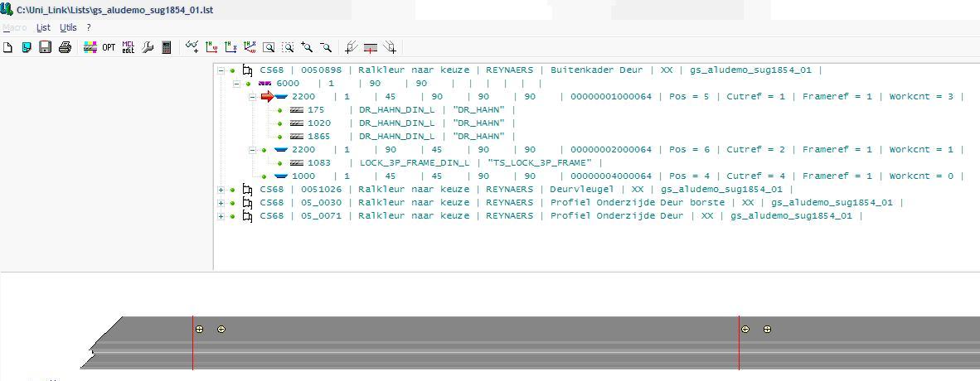Viewport: 980px width, 381px height.
Task: Click the right red cut line on the profile
Action: [x=739, y=343]
